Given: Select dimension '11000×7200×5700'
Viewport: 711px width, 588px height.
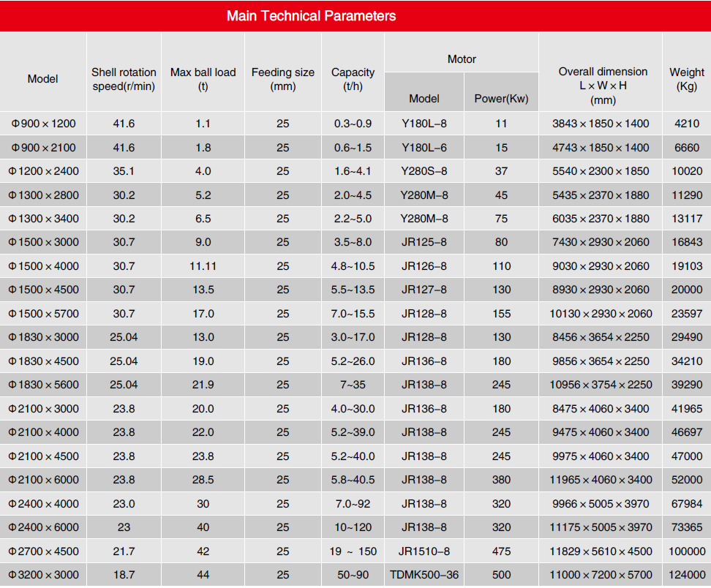Looking at the screenshot, I should pyautogui.click(x=601, y=574).
